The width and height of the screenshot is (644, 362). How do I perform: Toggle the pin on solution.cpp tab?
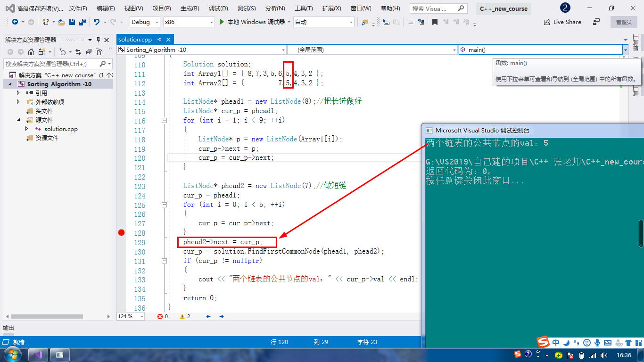159,40
